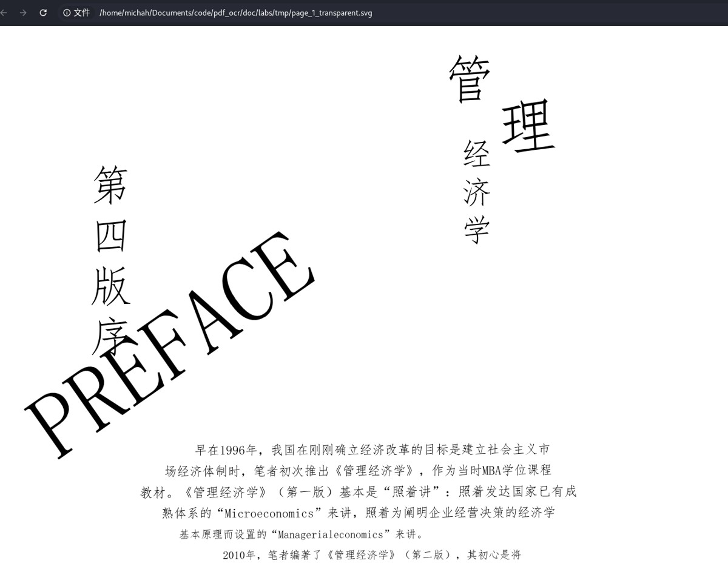Click the character 第 in the vertical heading

110,185
